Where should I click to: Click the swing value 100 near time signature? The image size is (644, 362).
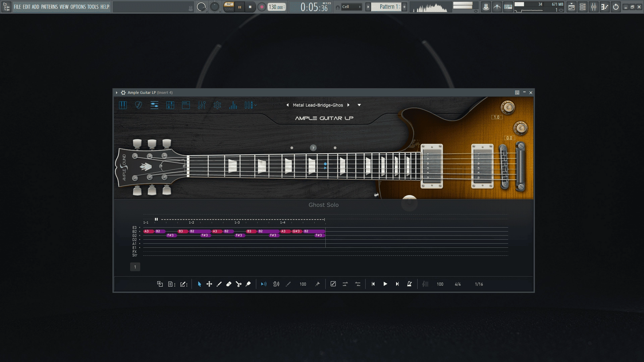(x=440, y=284)
